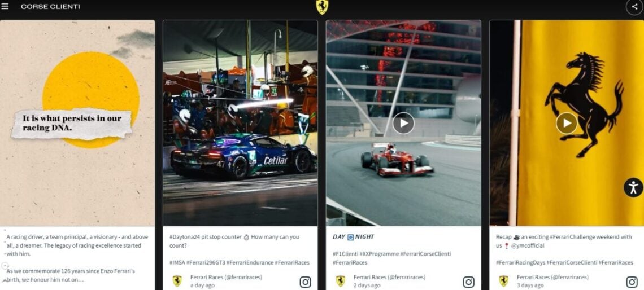This screenshot has height=290, width=644.
Task: Open the hamburger menu
Action: click(x=5, y=6)
